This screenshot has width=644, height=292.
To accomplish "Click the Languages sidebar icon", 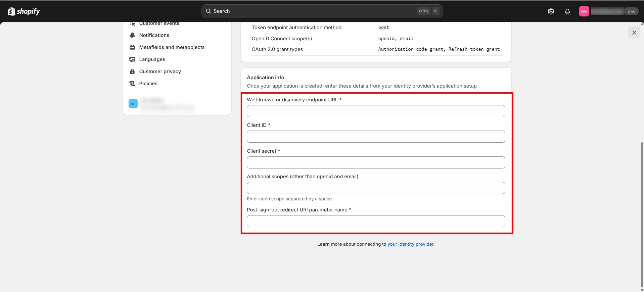I will tap(132, 59).
